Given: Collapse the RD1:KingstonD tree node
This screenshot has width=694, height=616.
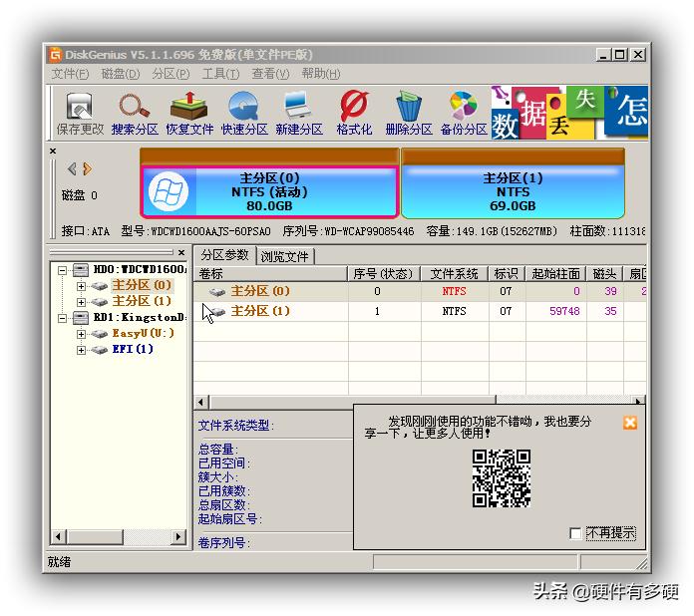Looking at the screenshot, I should tap(63, 318).
